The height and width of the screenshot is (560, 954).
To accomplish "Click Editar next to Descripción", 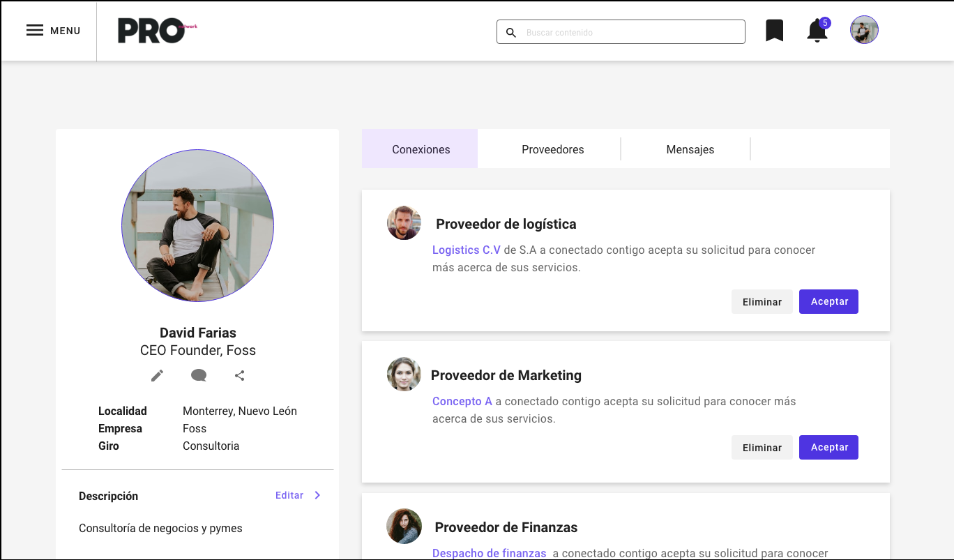I will point(289,495).
